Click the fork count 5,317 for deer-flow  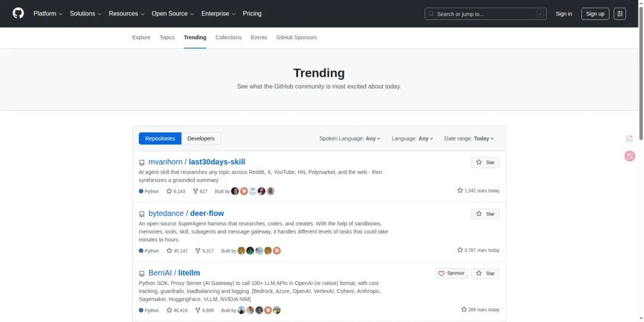(205, 251)
